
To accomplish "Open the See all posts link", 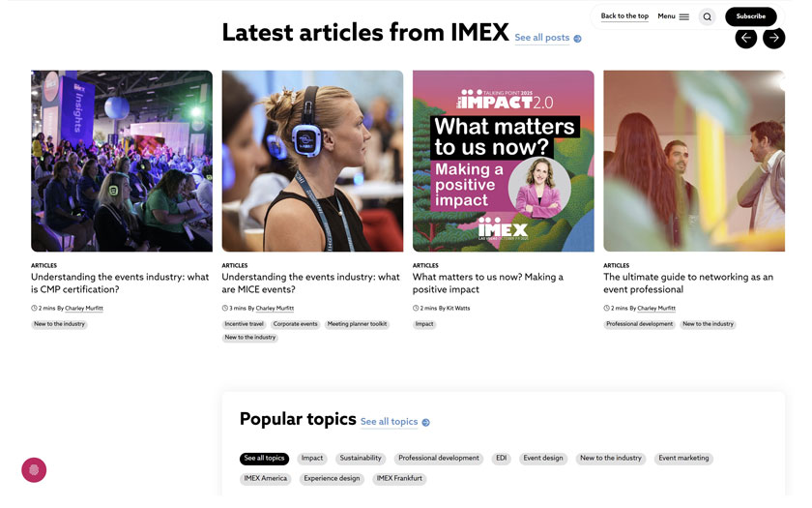I will [x=541, y=38].
